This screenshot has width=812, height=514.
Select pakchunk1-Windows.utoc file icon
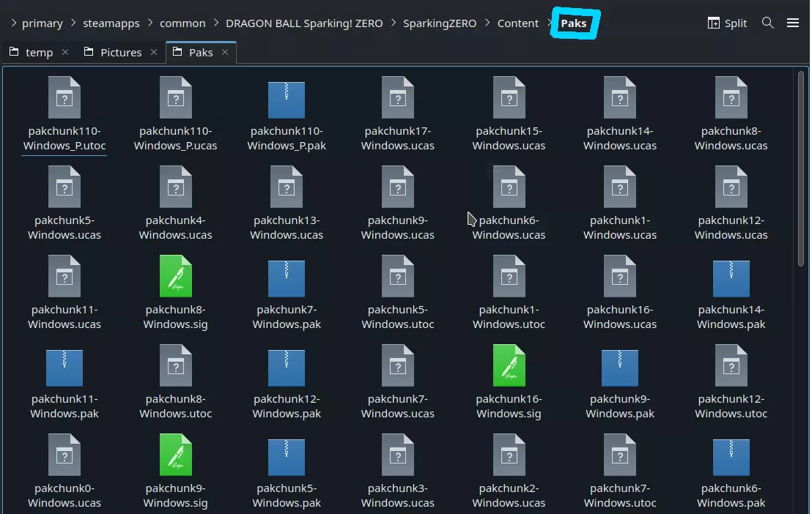point(509,276)
